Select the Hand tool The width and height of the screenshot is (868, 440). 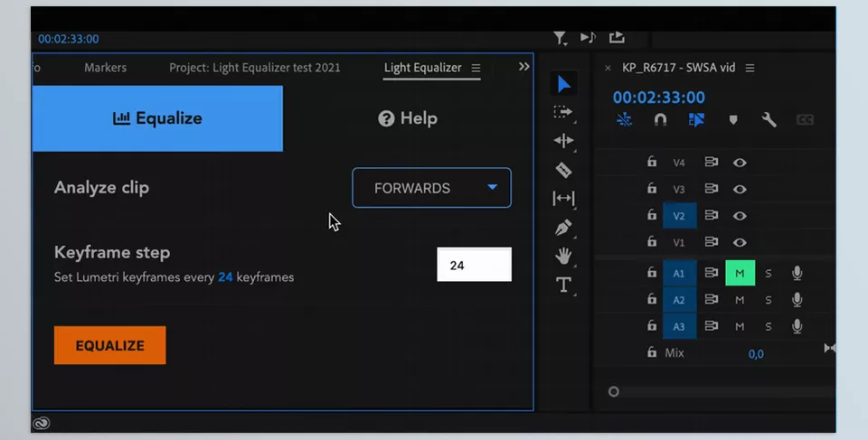click(x=563, y=256)
